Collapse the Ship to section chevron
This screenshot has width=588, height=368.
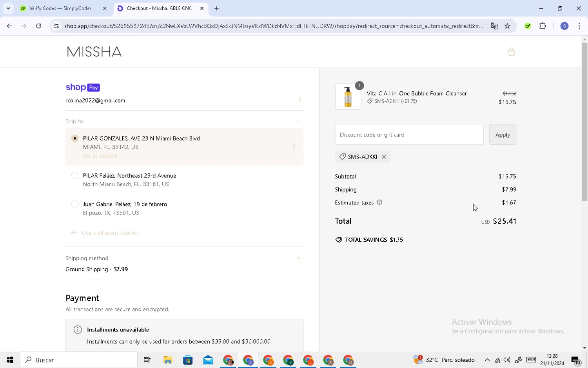[299, 121]
